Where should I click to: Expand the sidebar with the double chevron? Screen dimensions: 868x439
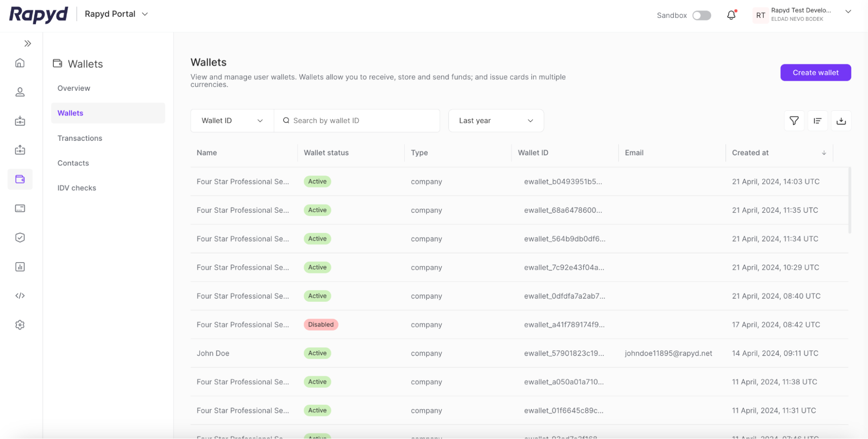28,43
